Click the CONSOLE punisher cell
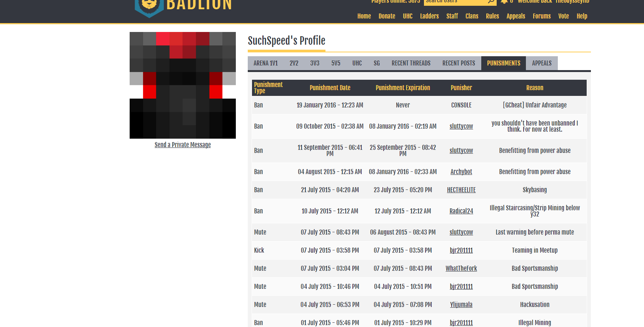Viewport: 644px width, 327px height. pos(461,105)
